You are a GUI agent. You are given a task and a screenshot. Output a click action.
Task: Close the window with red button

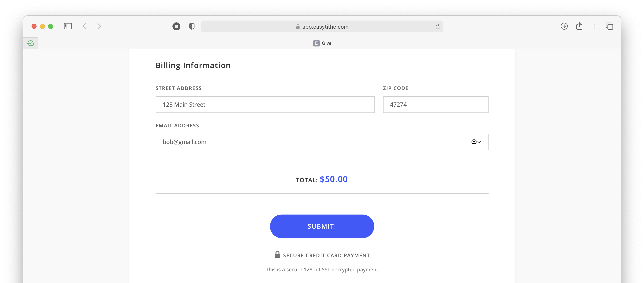(34, 26)
